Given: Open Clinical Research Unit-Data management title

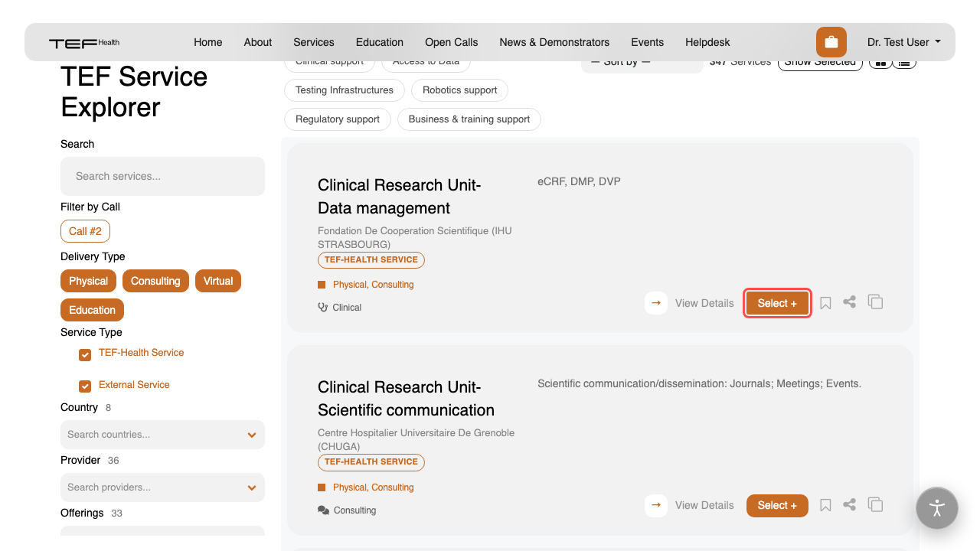Looking at the screenshot, I should click(400, 197).
